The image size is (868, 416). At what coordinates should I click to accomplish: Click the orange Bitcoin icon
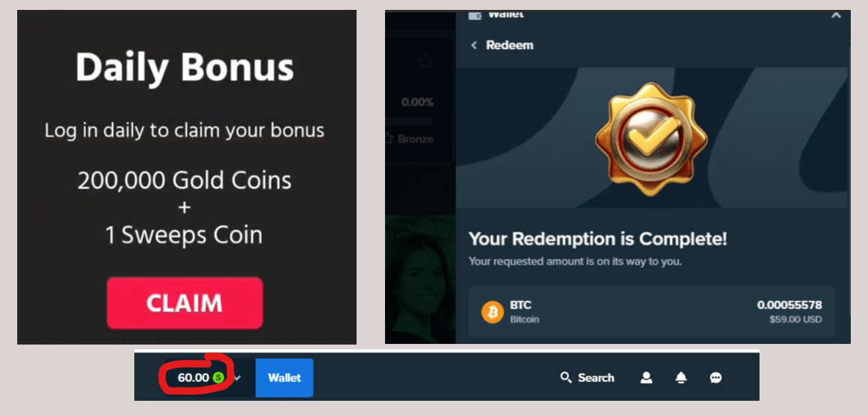click(x=492, y=312)
